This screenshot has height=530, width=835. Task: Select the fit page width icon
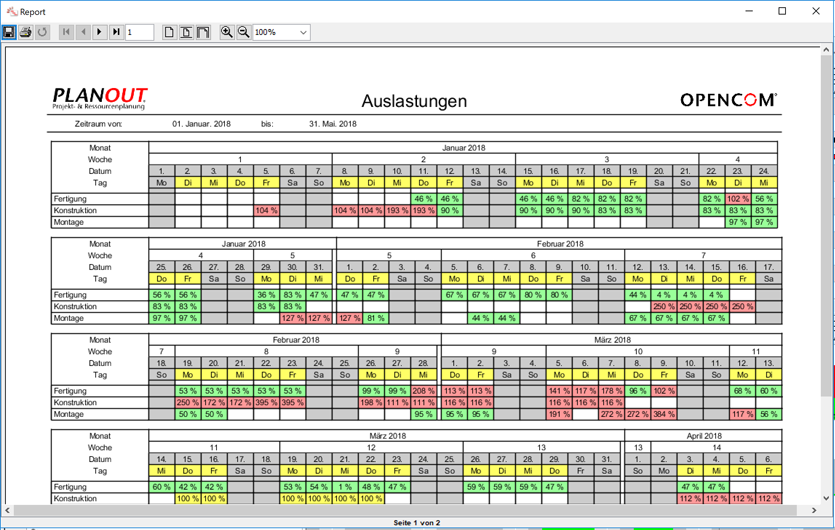(x=186, y=32)
